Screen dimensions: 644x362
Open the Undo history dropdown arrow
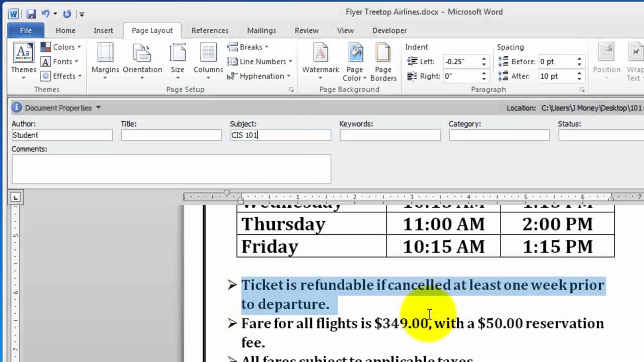(55, 14)
